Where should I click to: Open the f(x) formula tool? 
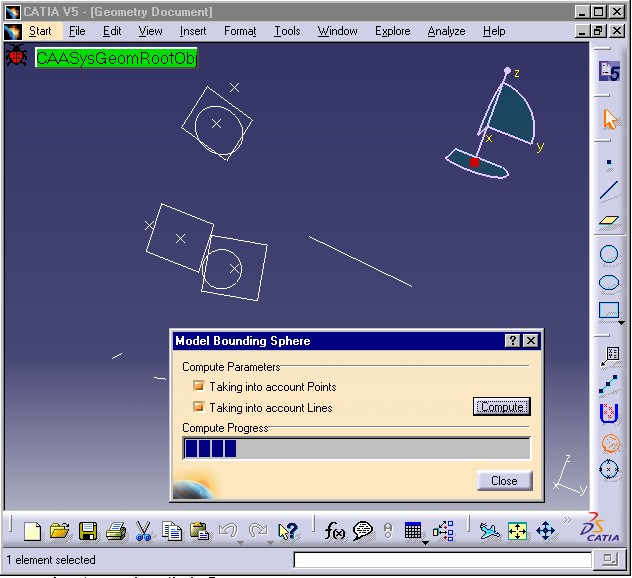click(x=335, y=531)
